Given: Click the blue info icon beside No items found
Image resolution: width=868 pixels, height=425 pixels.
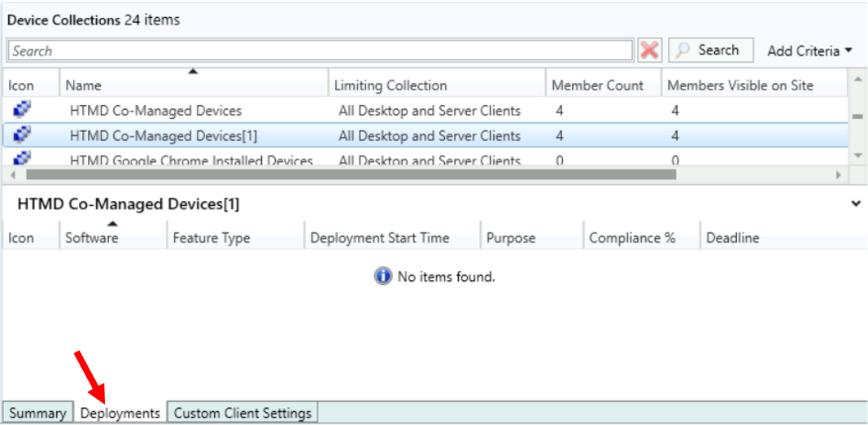Looking at the screenshot, I should point(383,277).
